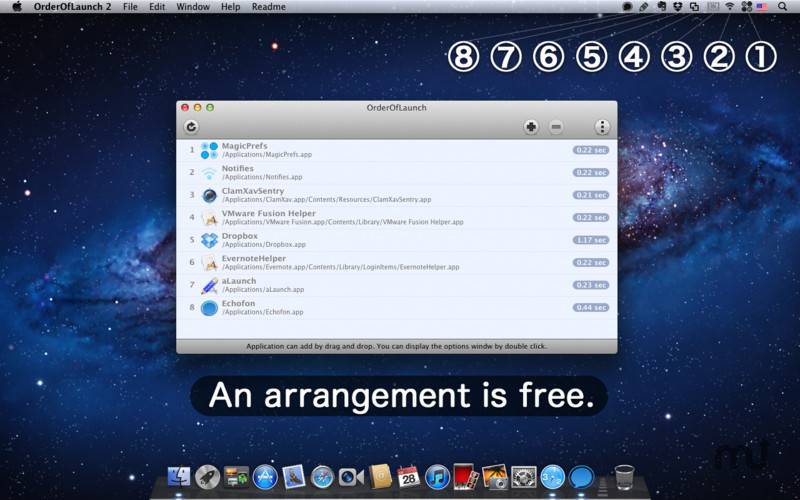
Task: Click the 0.44 sec delay badge for Echofon
Action: tap(591, 307)
